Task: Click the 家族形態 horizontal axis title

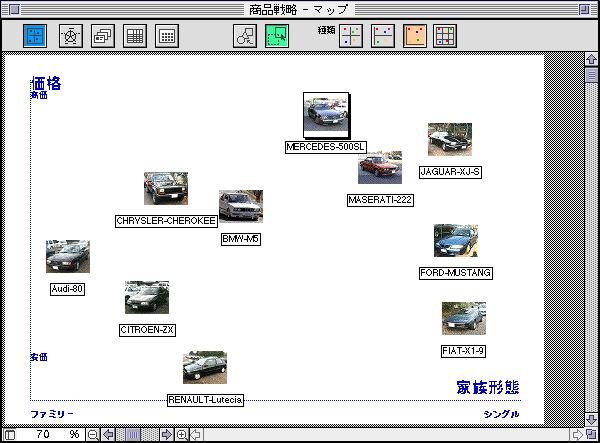Action: [488, 388]
